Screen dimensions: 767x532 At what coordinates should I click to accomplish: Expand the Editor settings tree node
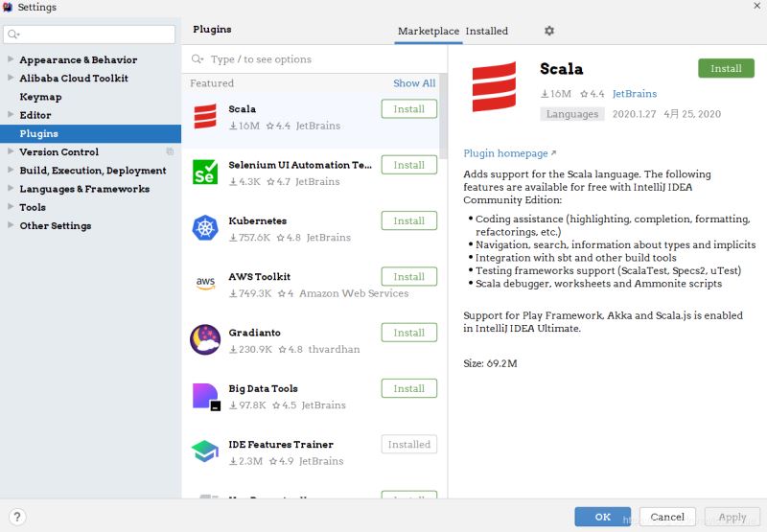11,114
